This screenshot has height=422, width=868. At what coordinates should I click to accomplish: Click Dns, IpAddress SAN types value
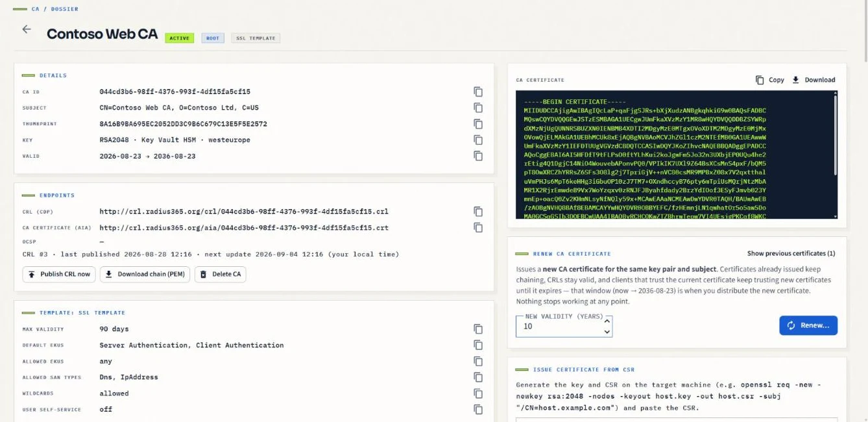[128, 377]
